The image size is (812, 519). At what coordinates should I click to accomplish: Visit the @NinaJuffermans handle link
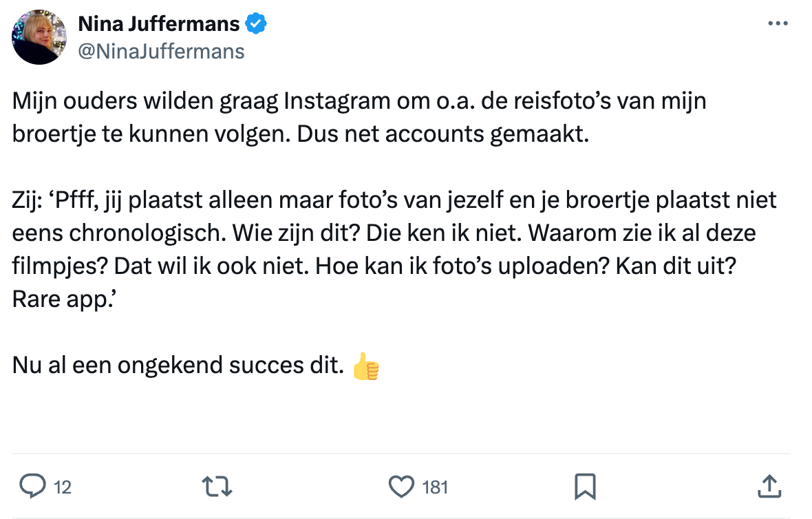(162, 50)
